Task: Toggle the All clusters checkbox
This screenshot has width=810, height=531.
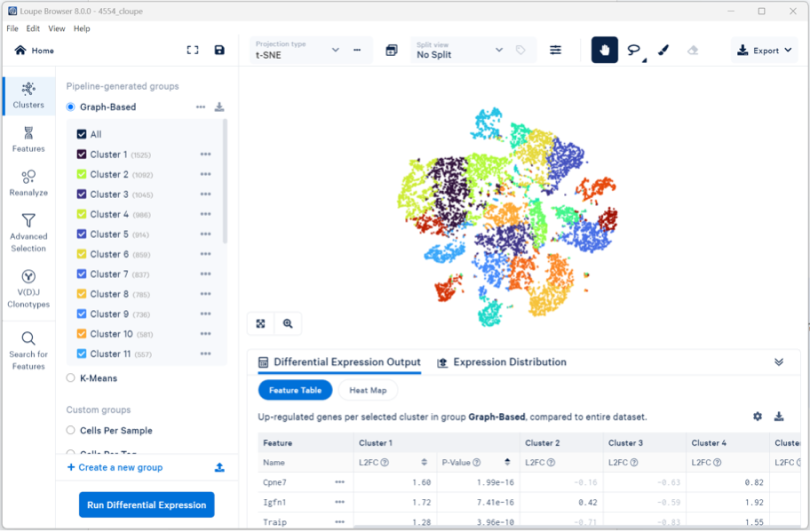Action: pos(82,135)
